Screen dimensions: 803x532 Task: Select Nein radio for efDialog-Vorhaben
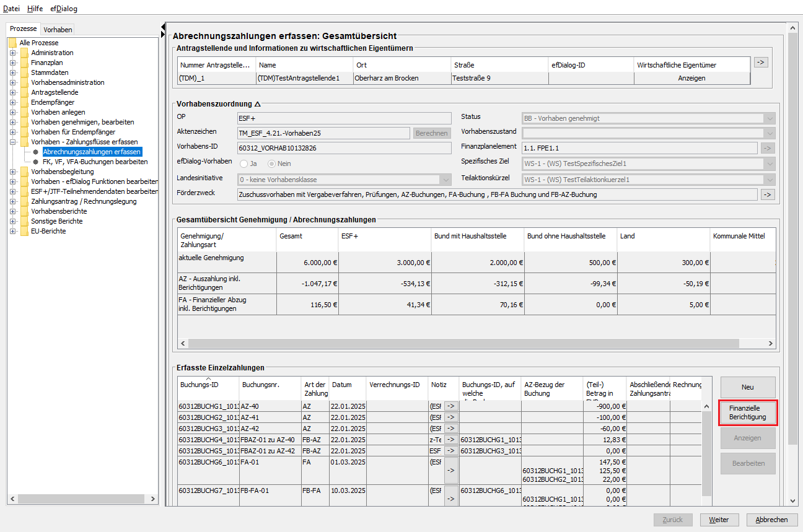click(272, 164)
